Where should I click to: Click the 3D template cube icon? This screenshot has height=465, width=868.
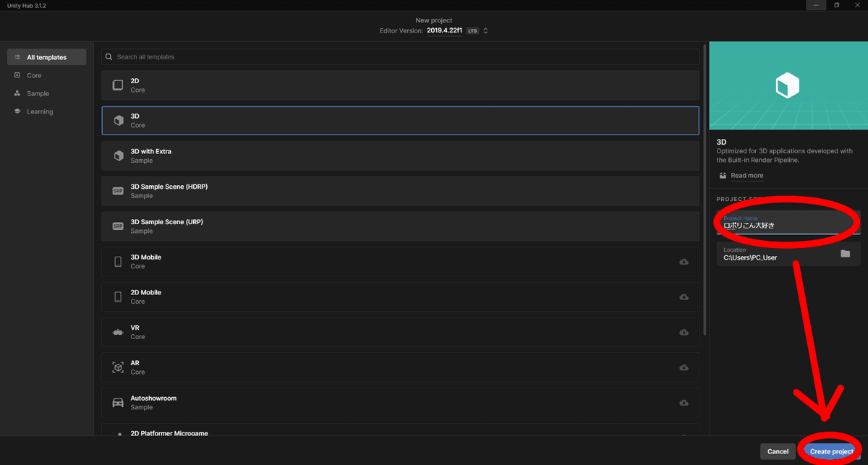118,121
